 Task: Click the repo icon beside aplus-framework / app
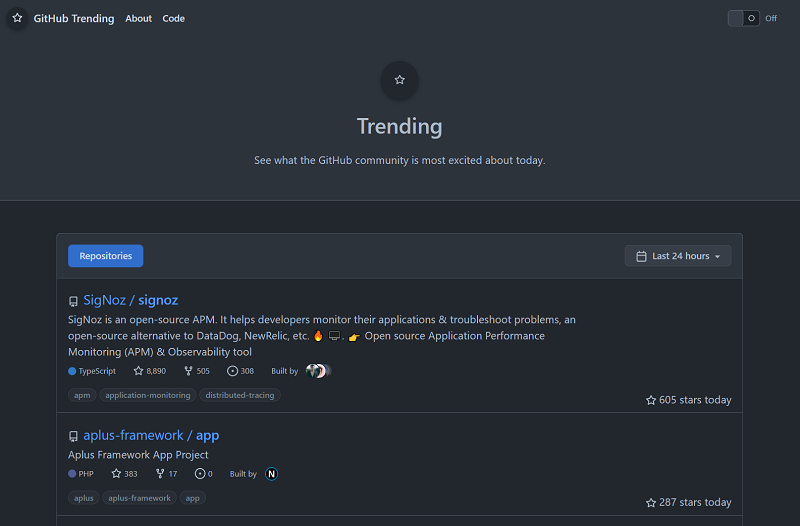point(73,436)
